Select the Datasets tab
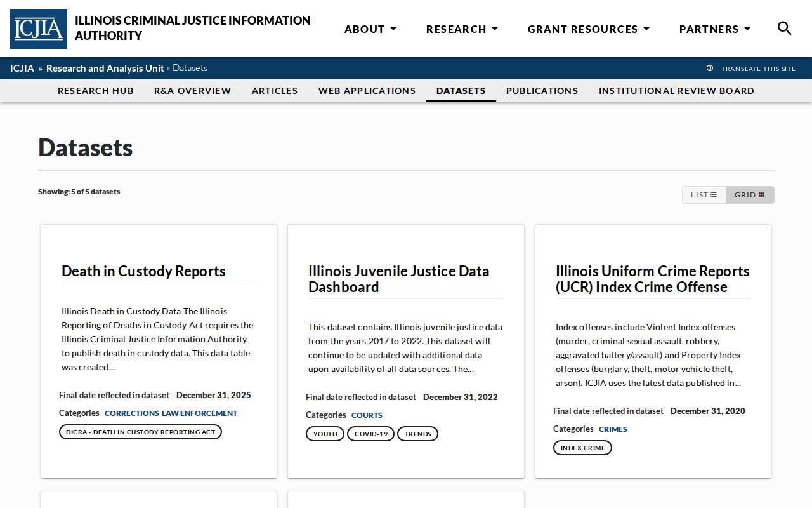 pos(461,91)
